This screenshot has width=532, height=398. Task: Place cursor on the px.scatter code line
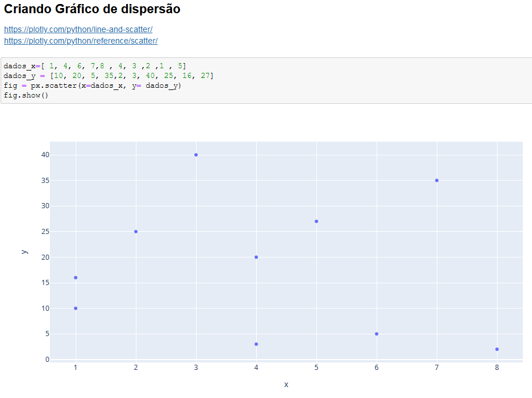92,85
